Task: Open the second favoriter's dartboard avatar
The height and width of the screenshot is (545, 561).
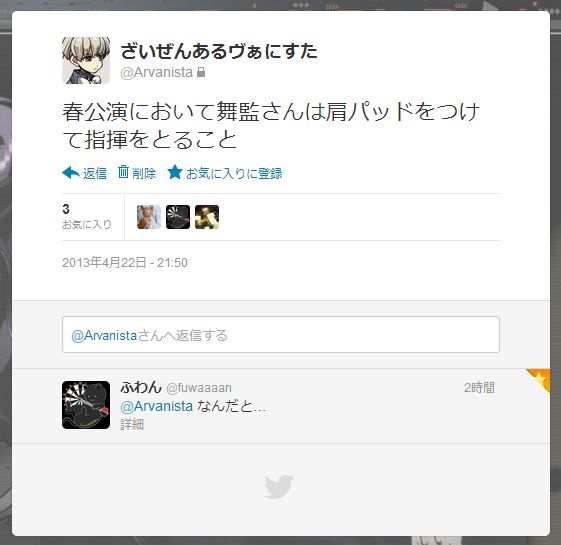Action: (178, 217)
